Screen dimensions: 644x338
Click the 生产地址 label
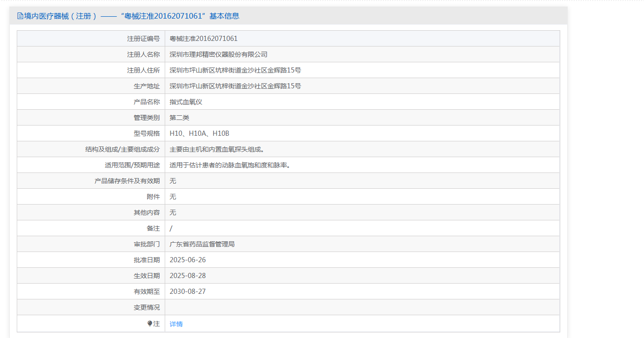click(147, 86)
